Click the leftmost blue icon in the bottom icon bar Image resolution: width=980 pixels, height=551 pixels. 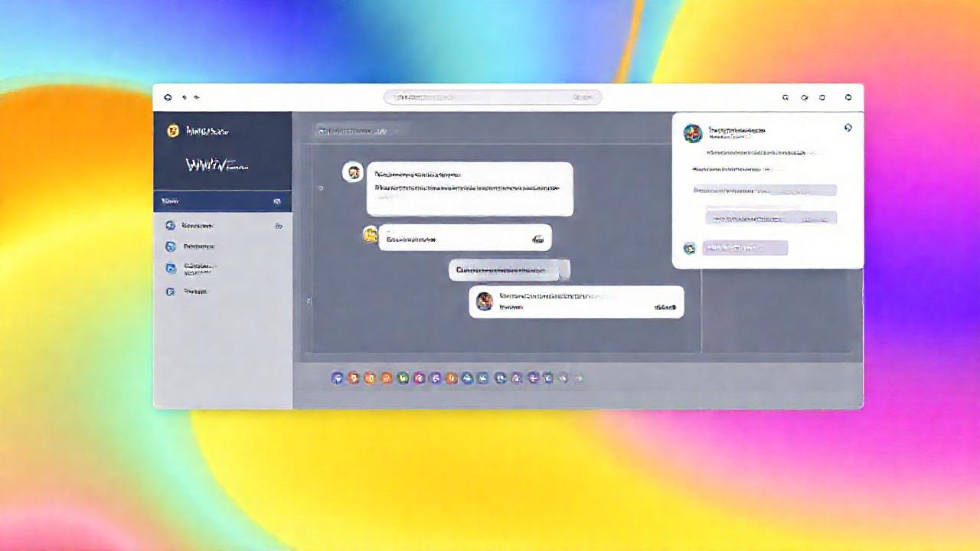click(x=337, y=378)
